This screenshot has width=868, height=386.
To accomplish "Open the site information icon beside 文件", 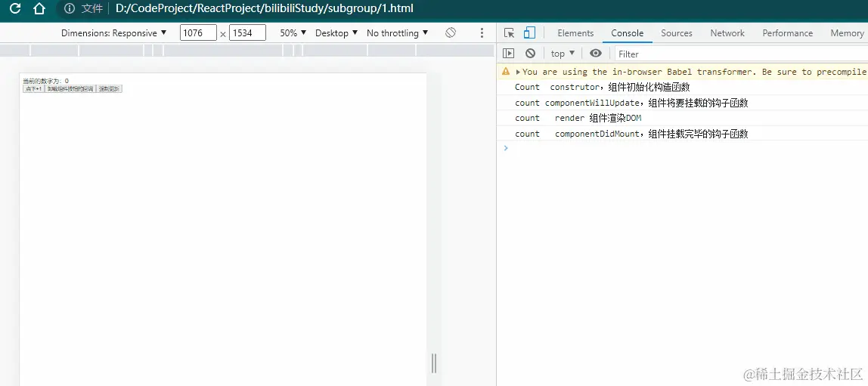I will [70, 9].
